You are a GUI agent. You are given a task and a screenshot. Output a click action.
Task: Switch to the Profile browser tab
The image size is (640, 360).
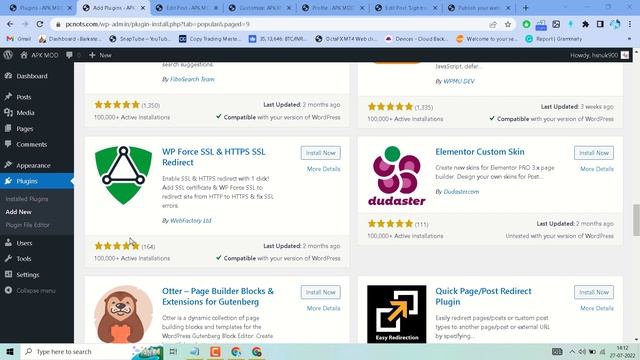[x=333, y=8]
